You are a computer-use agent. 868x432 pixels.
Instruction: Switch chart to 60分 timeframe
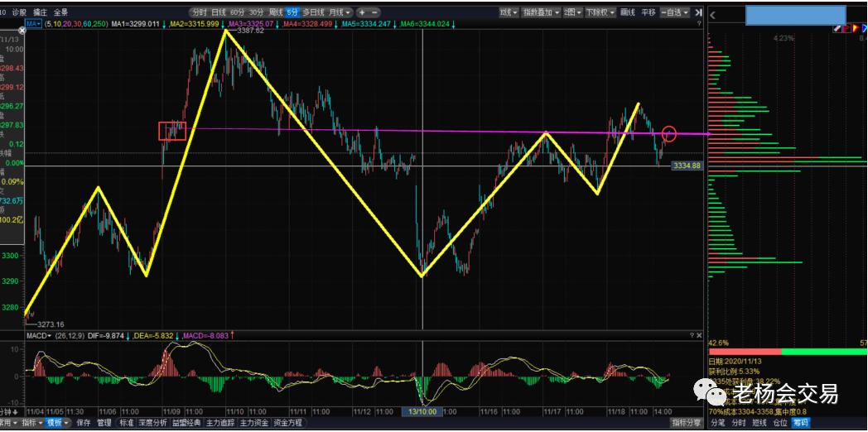[238, 12]
